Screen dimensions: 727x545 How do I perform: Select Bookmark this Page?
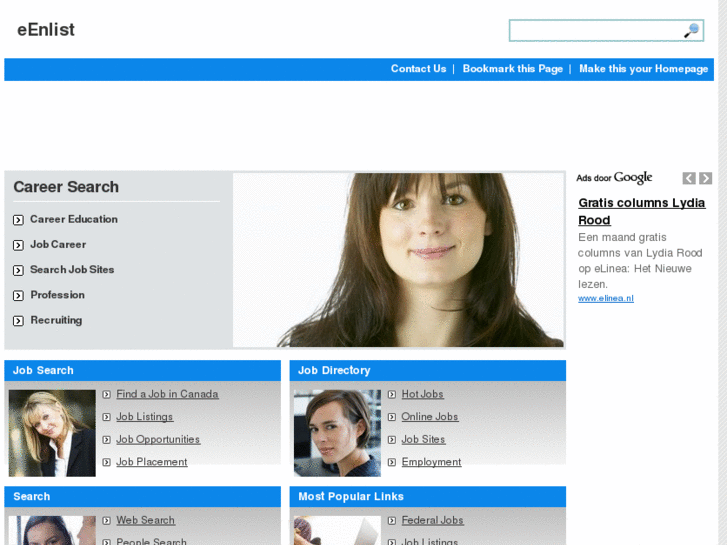pos(512,69)
